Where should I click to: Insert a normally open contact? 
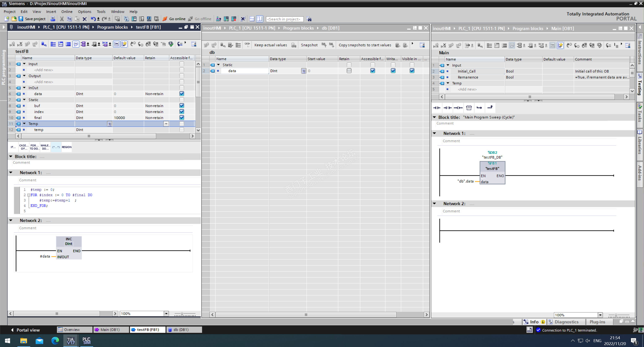437,108
